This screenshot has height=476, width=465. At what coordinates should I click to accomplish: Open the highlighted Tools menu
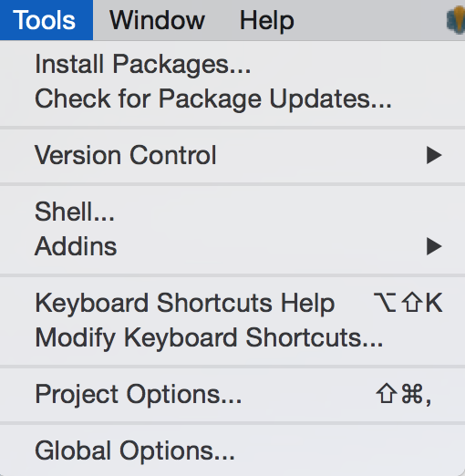coord(45,20)
